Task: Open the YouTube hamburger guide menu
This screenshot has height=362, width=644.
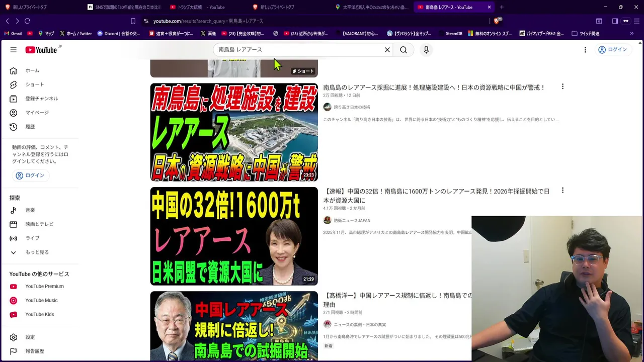Action: (x=14, y=50)
